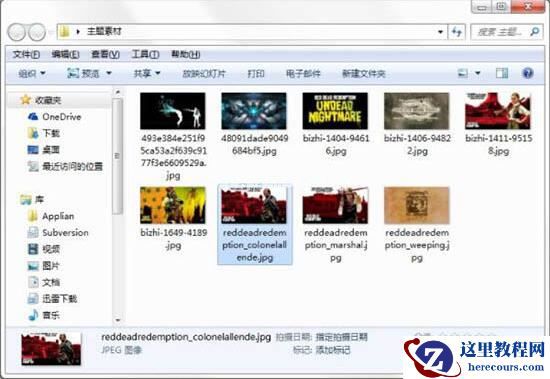Viewport: 550px width, 379px height.
Task: Select OneDrive cloud icon in sidebar
Action: click(33, 116)
